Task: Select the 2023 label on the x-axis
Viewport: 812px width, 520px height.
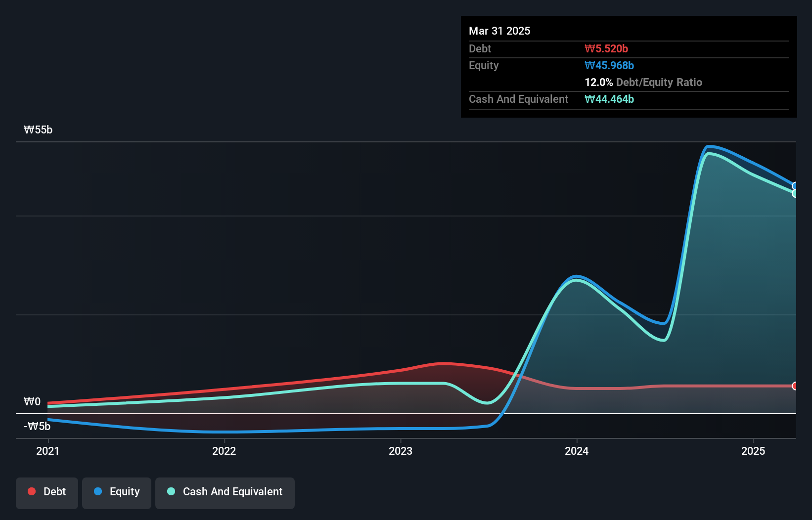Action: click(x=401, y=451)
